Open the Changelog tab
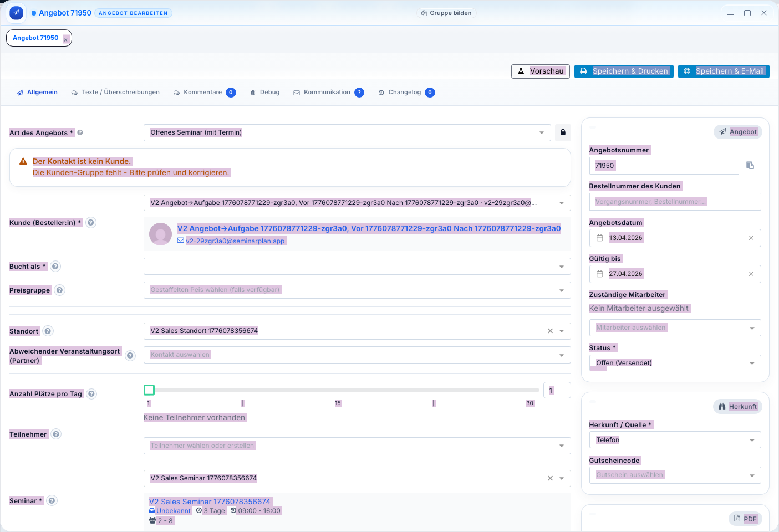Image resolution: width=779 pixels, height=532 pixels. click(404, 93)
